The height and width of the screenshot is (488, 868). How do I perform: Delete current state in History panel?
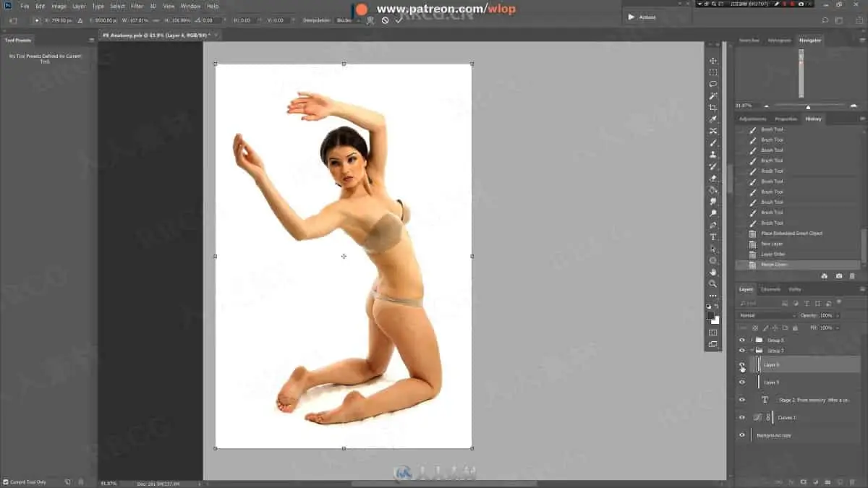(852, 276)
